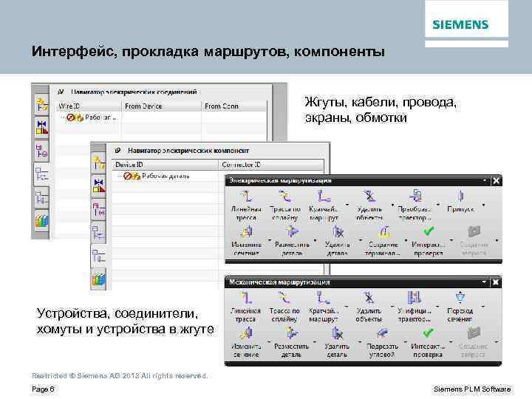Open the Создание терминала tool
The width and height of the screenshot is (532, 399).
pos(383,241)
